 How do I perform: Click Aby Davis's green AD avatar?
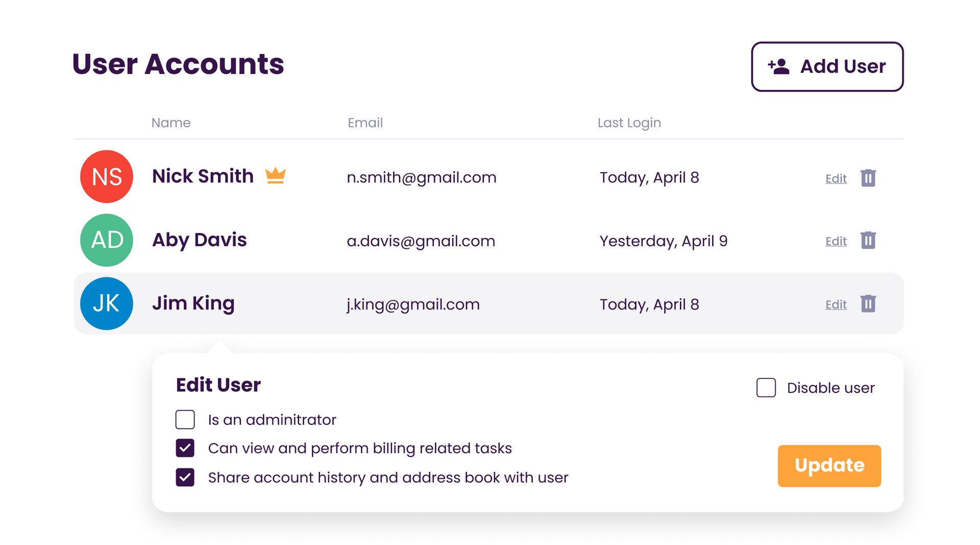106,240
